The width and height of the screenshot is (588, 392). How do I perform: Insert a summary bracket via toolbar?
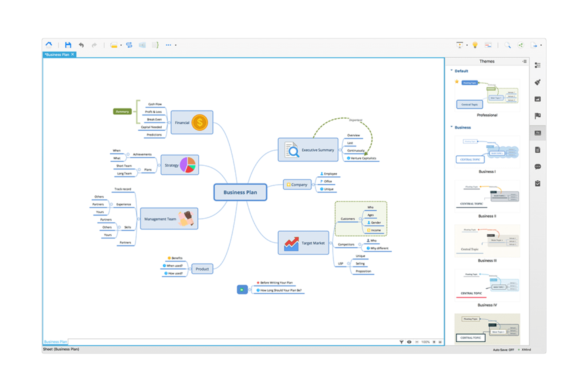(x=155, y=45)
